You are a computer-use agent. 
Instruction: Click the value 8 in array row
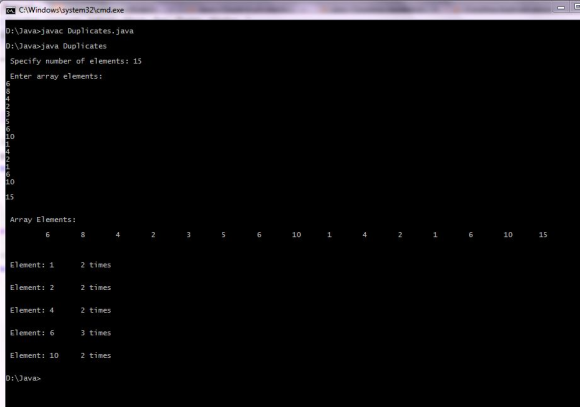(x=83, y=235)
